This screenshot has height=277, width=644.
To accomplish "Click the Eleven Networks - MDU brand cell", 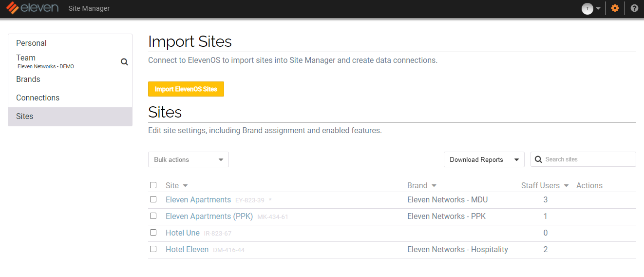I will (447, 199).
